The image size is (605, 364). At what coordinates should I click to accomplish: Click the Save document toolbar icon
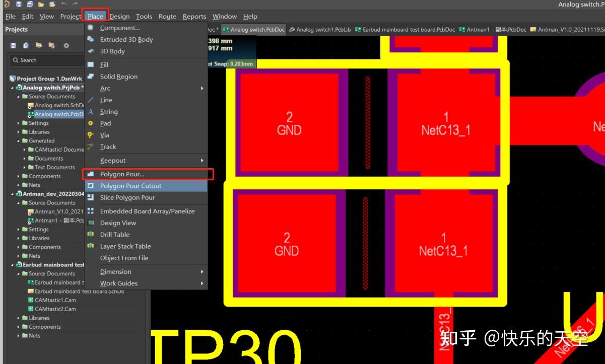tap(19, 4)
